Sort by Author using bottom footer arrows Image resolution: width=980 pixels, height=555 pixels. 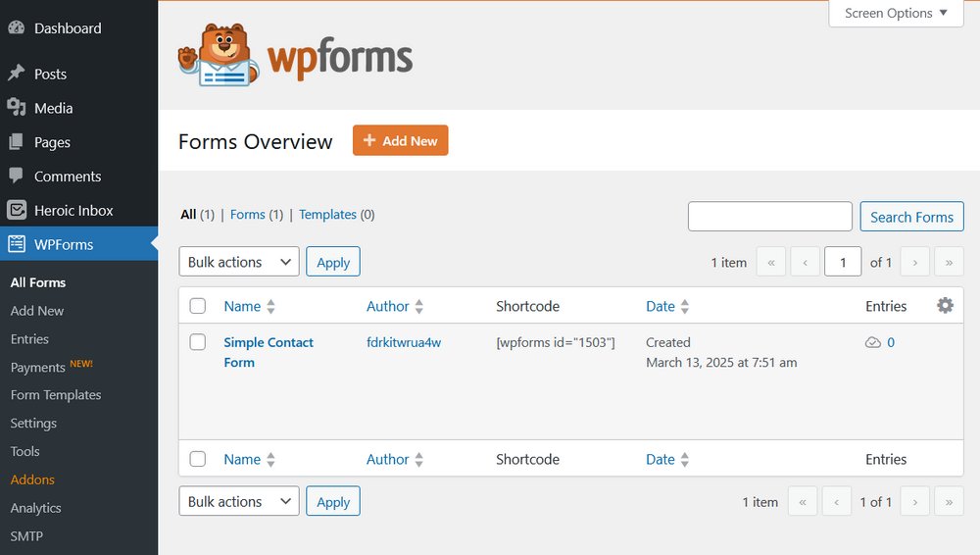click(x=418, y=459)
